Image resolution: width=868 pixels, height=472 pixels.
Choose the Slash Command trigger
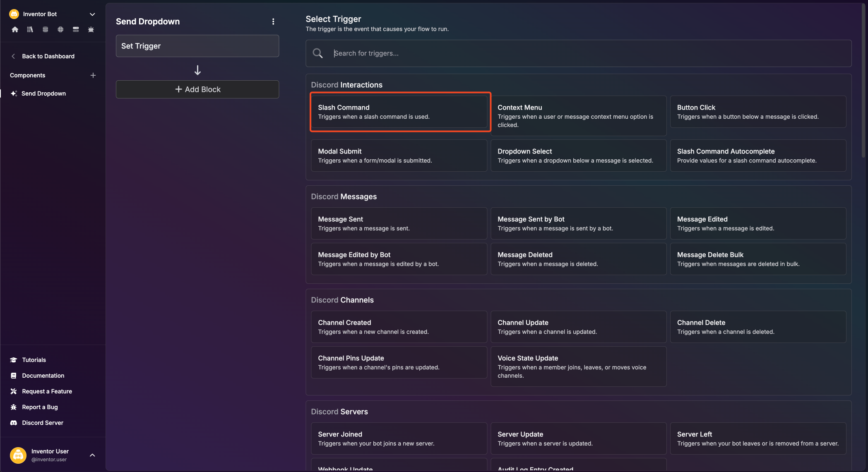pyautogui.click(x=399, y=112)
